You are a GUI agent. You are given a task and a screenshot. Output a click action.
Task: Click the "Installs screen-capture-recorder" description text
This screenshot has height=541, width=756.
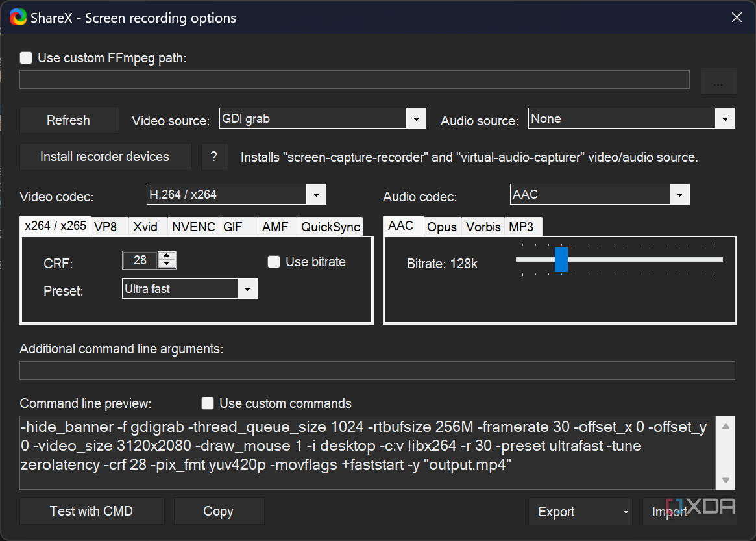tap(469, 157)
